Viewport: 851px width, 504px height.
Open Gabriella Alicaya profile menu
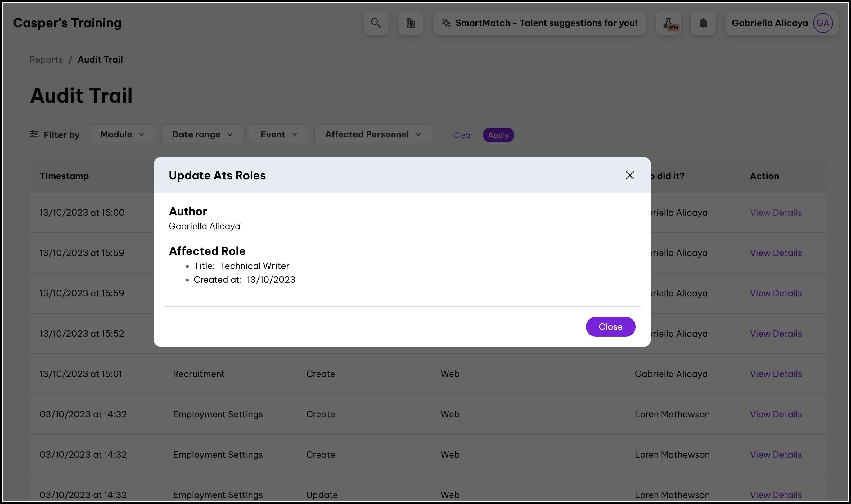point(769,23)
